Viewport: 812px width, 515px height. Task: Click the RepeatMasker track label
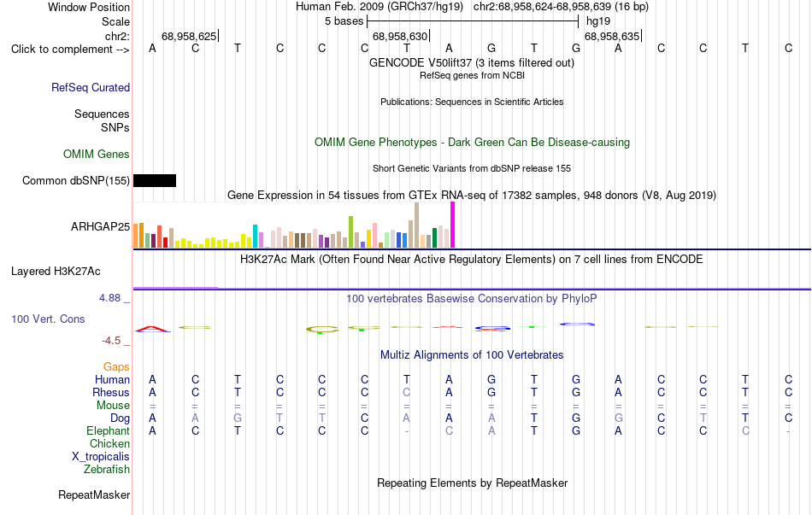coord(94,495)
